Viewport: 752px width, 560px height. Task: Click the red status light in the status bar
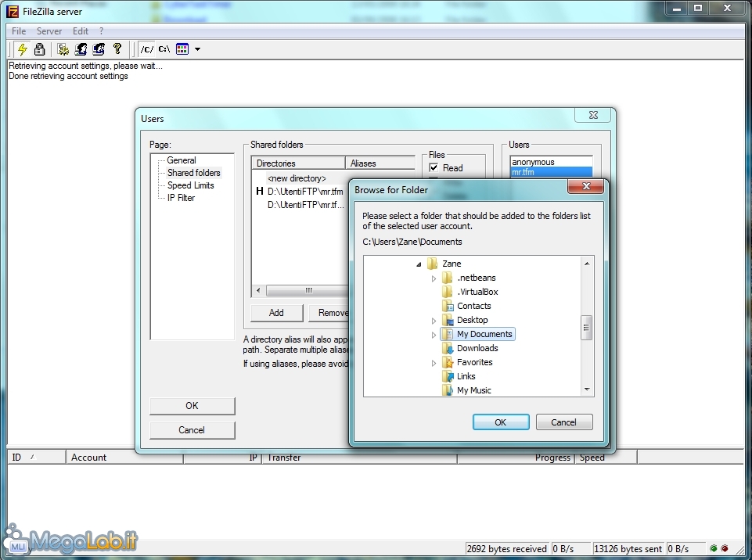725,548
